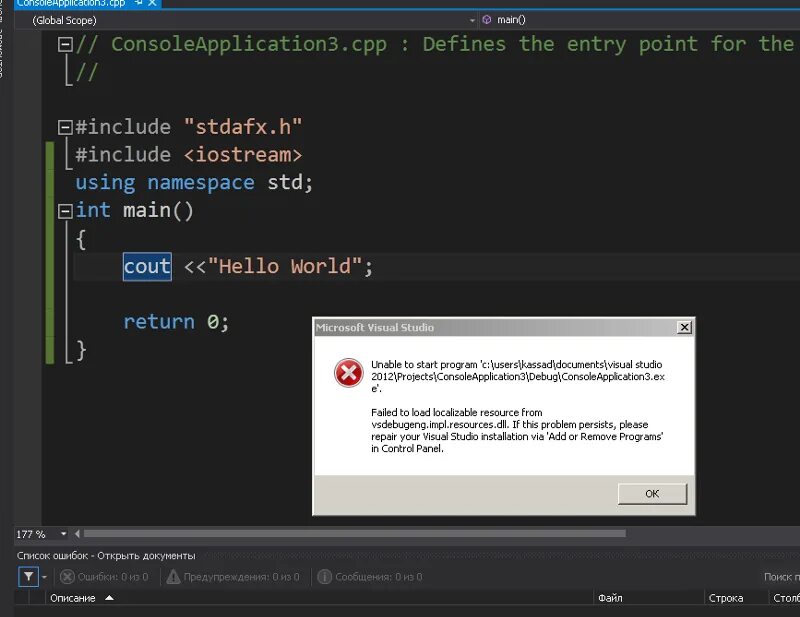The width and height of the screenshot is (800, 617).
Task: Toggle the Предупреждения: 0 из 0 warnings filter
Action: tap(233, 577)
